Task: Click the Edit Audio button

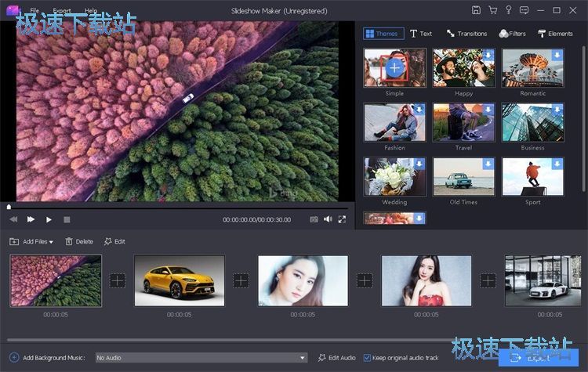Action: 337,358
